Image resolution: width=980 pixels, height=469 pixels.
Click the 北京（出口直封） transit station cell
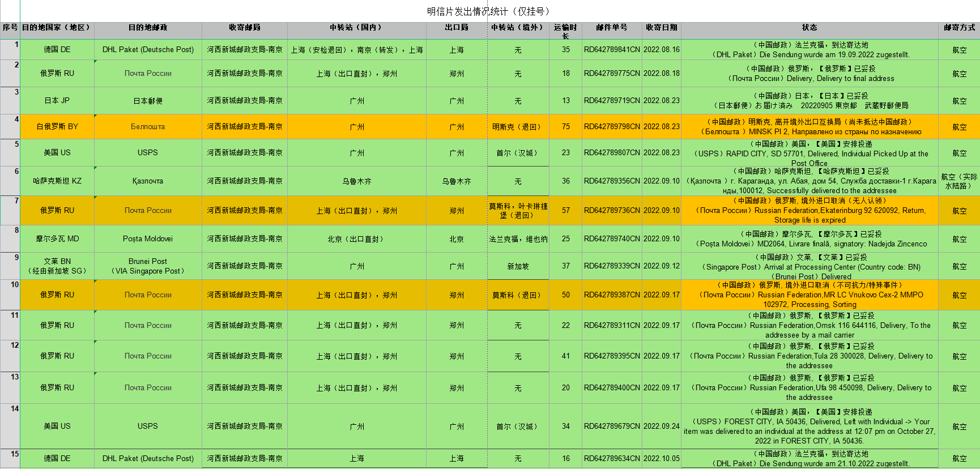tap(356, 239)
